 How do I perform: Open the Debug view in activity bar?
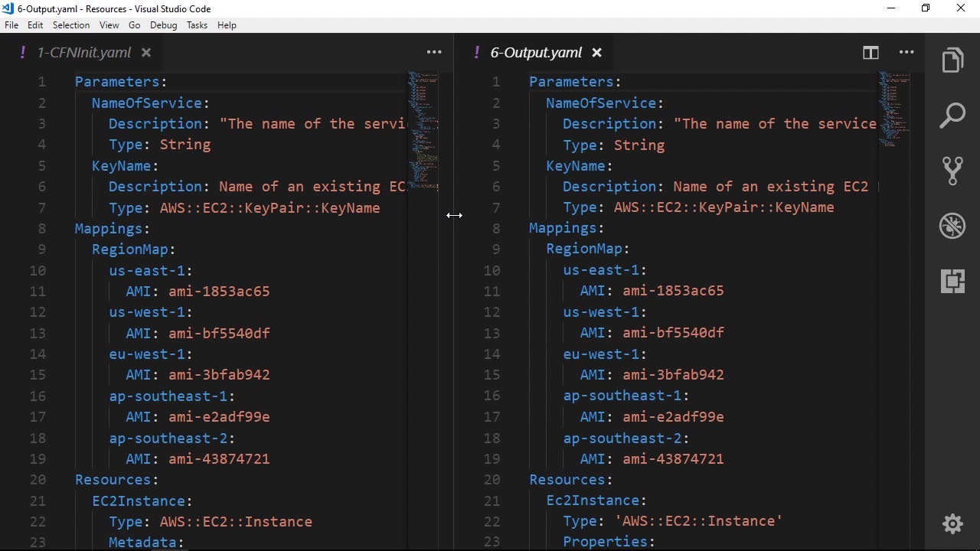click(x=952, y=226)
